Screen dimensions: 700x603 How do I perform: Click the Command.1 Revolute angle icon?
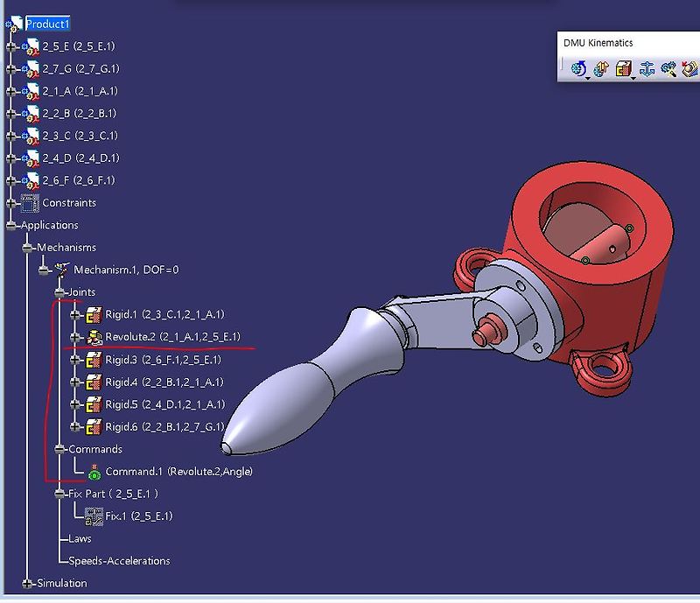[93, 471]
